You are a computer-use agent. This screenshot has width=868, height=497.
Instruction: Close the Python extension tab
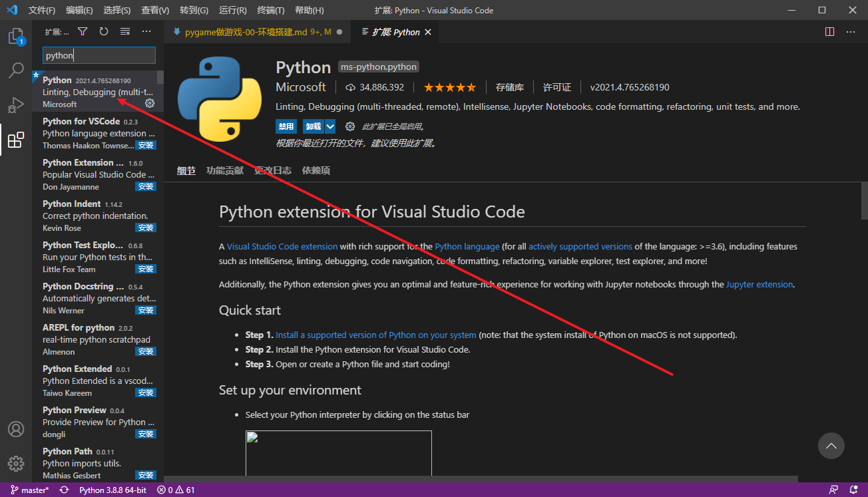pos(428,32)
